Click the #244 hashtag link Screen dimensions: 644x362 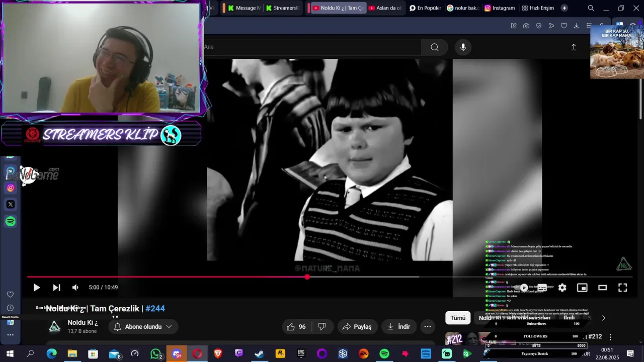[x=155, y=309]
